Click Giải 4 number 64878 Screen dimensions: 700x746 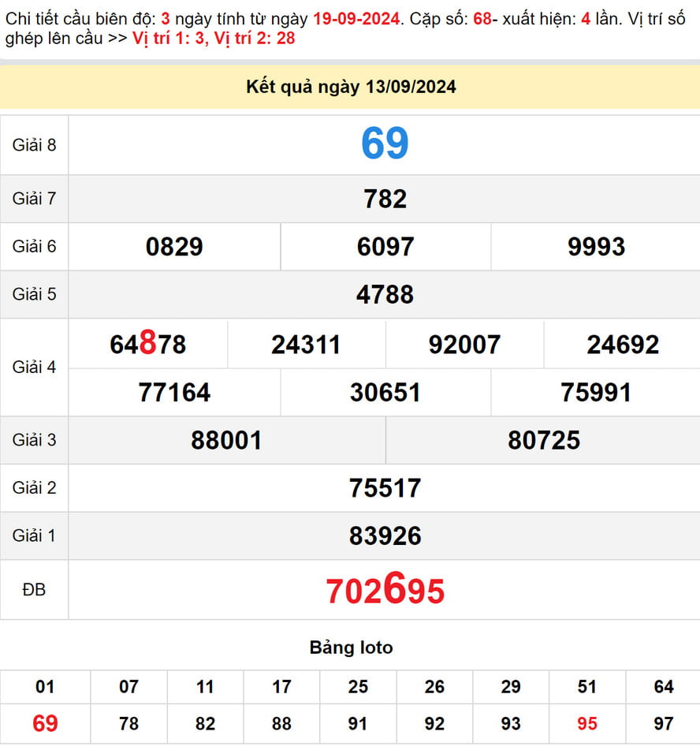[x=148, y=345]
